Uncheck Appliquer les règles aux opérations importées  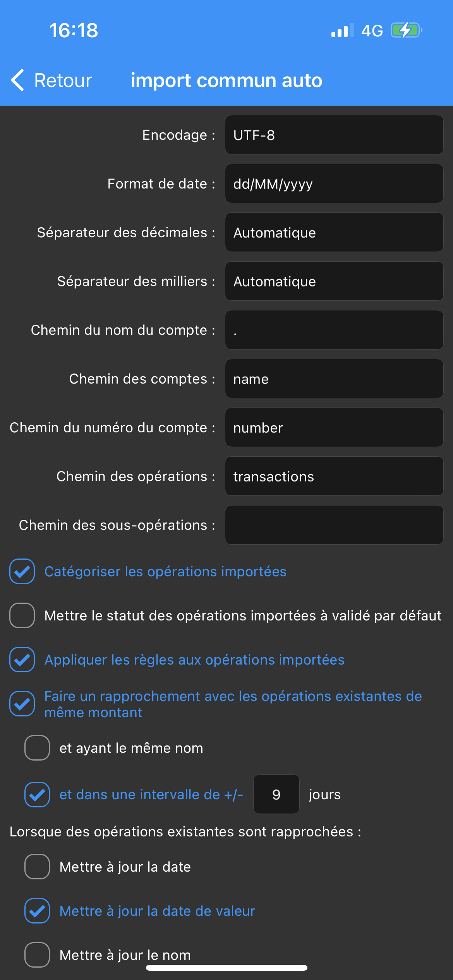22,660
